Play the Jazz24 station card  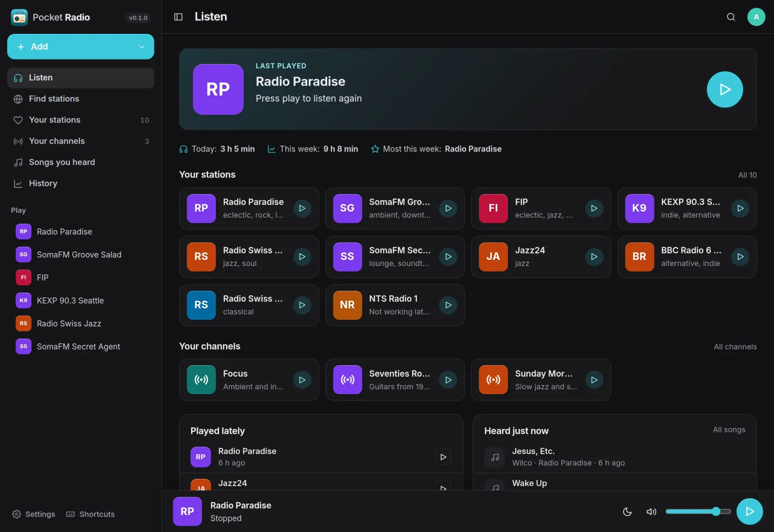[x=594, y=257]
